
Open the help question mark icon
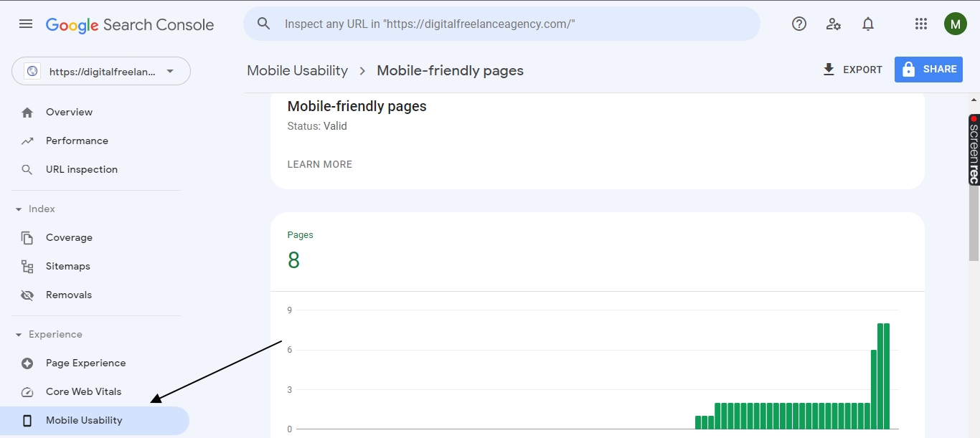[x=799, y=24]
